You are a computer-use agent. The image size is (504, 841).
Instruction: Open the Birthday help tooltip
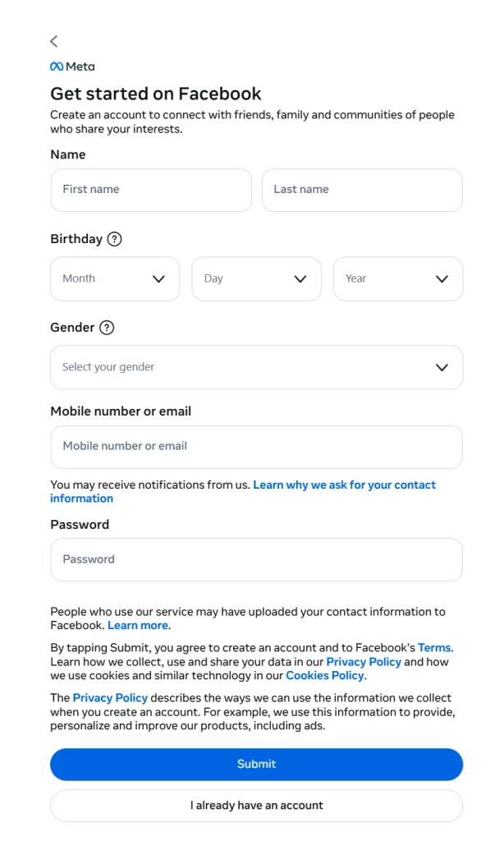tap(114, 239)
